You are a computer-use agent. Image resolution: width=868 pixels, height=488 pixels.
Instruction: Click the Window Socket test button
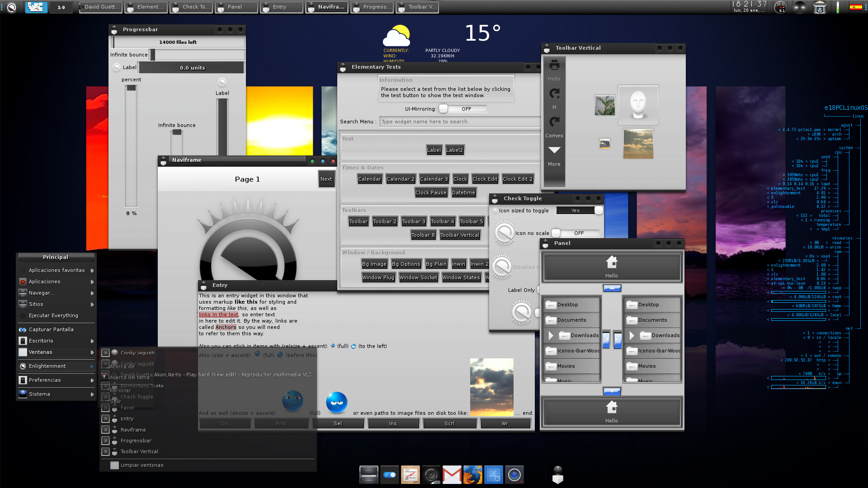pos(418,277)
